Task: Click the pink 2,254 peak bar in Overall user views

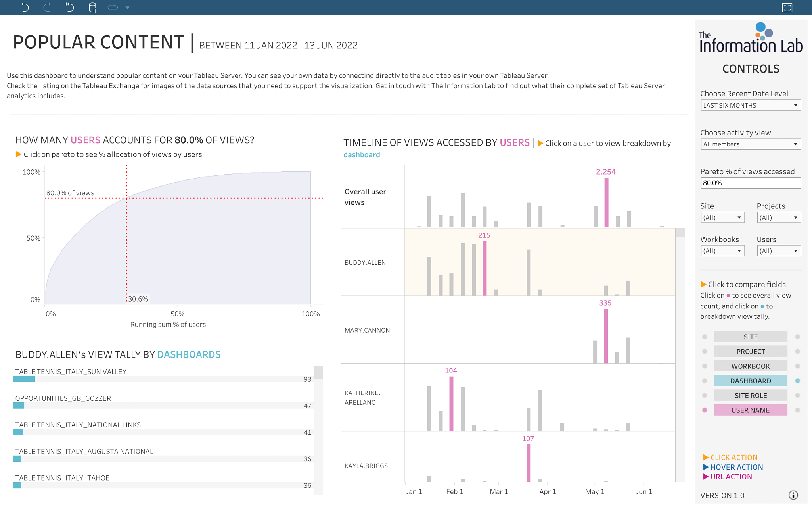Action: pos(606,202)
